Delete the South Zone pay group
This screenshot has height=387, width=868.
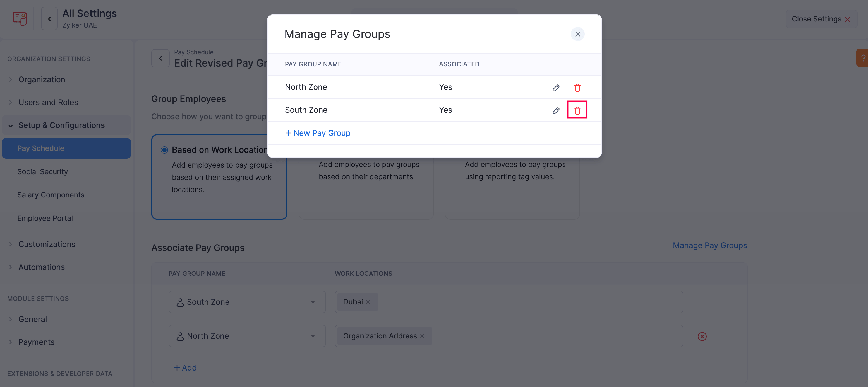pyautogui.click(x=577, y=110)
